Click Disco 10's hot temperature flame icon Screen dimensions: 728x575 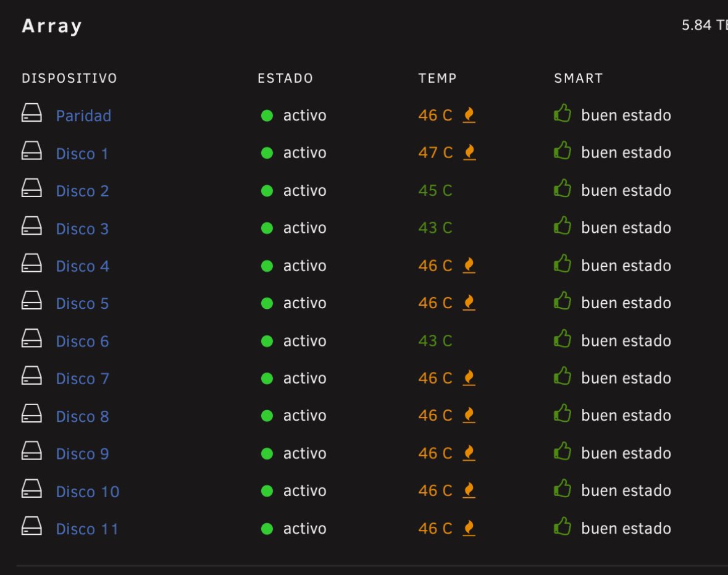tap(469, 490)
